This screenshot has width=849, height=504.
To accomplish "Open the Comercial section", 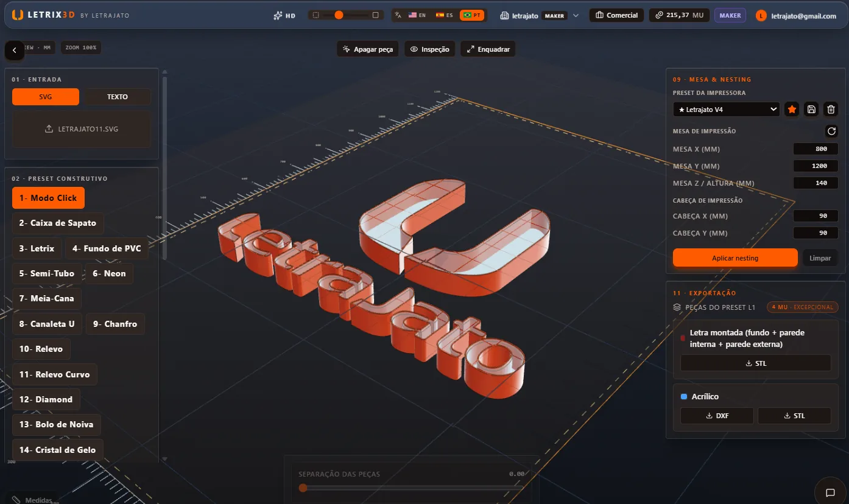I will 616,15.
